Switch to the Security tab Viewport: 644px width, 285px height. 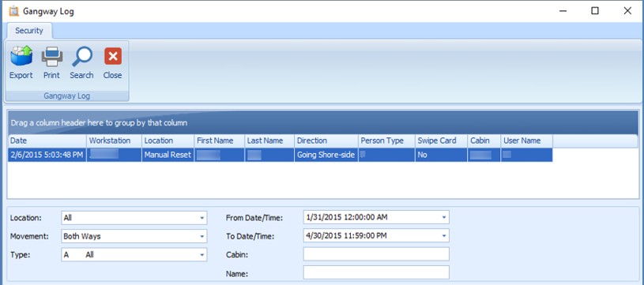click(x=29, y=31)
